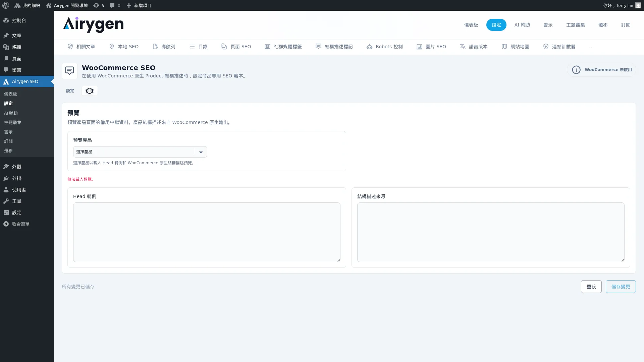Open the comments bubble showing 0

(115, 5)
